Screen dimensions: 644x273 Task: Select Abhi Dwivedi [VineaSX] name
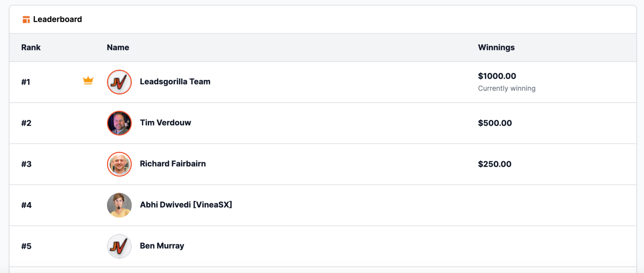(x=186, y=205)
